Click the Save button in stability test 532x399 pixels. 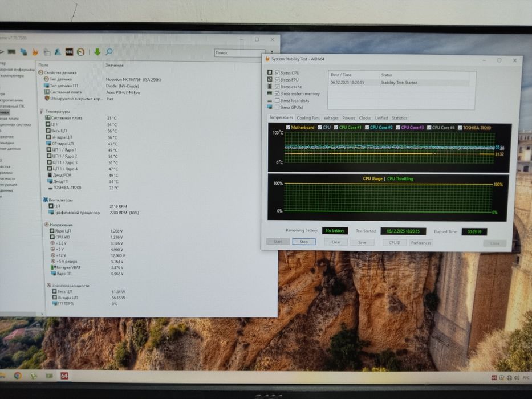(362, 242)
